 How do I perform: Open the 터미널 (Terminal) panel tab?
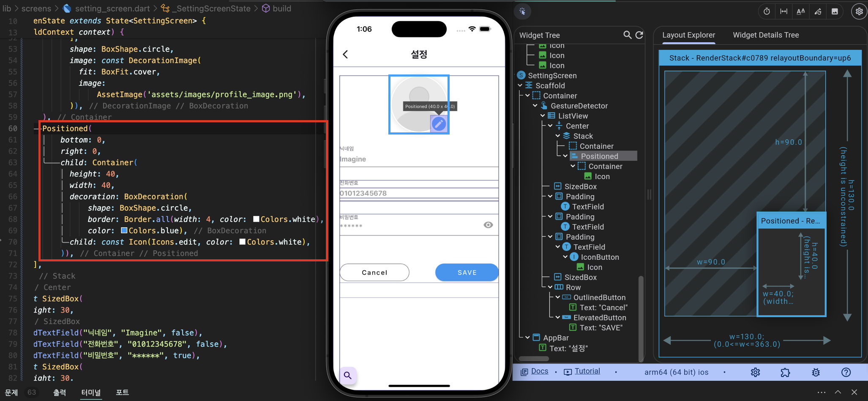[91, 393]
